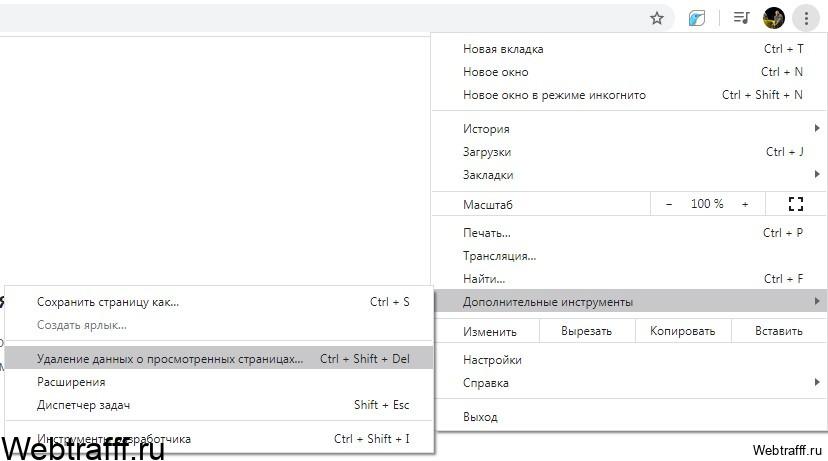Click the blue feather extension icon
The width and height of the screenshot is (828, 461).
click(x=697, y=18)
